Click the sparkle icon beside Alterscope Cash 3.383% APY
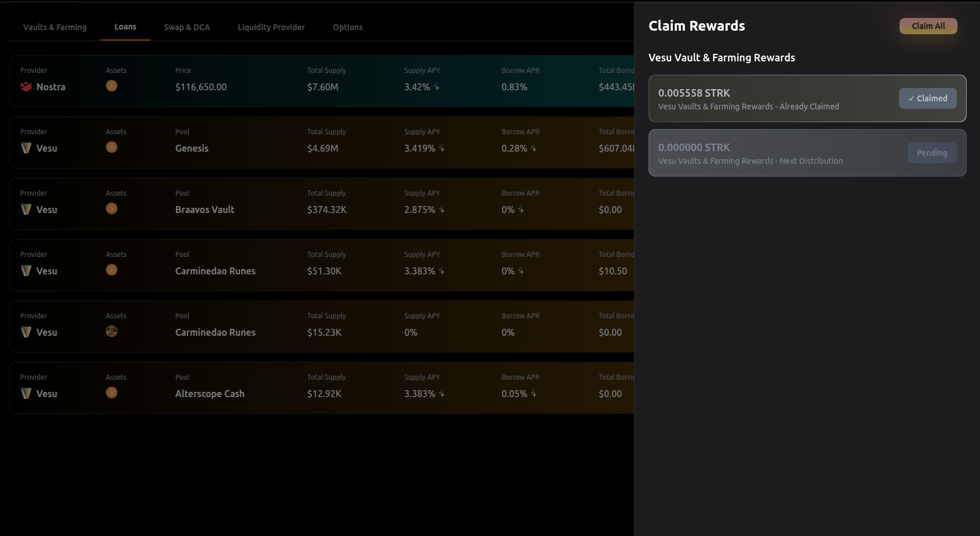980x536 pixels. tap(442, 394)
